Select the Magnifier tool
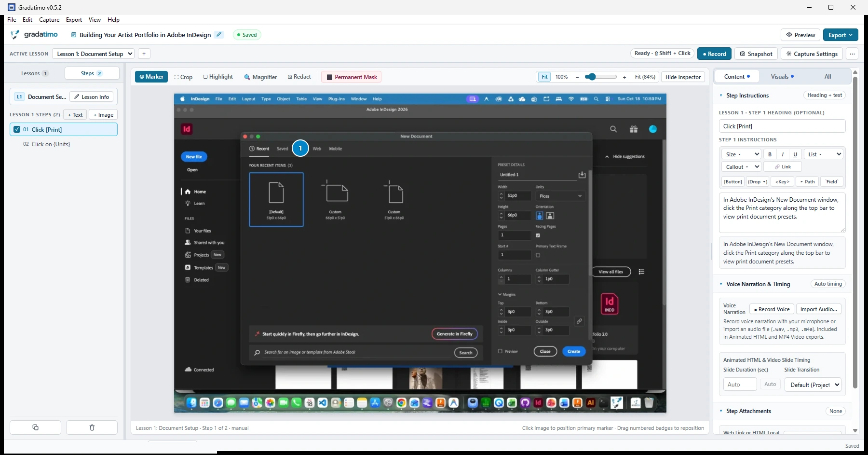This screenshot has height=455, width=868. pos(260,77)
